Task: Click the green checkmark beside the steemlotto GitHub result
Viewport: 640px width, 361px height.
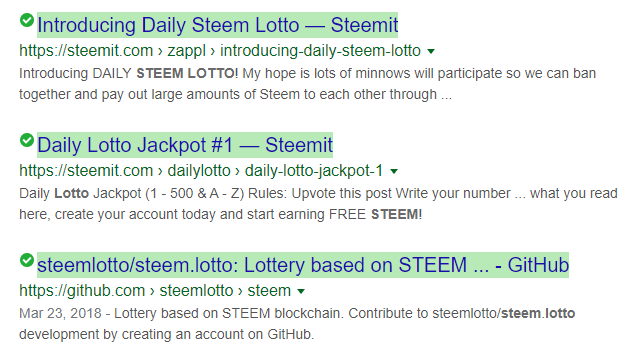Action: (27, 260)
